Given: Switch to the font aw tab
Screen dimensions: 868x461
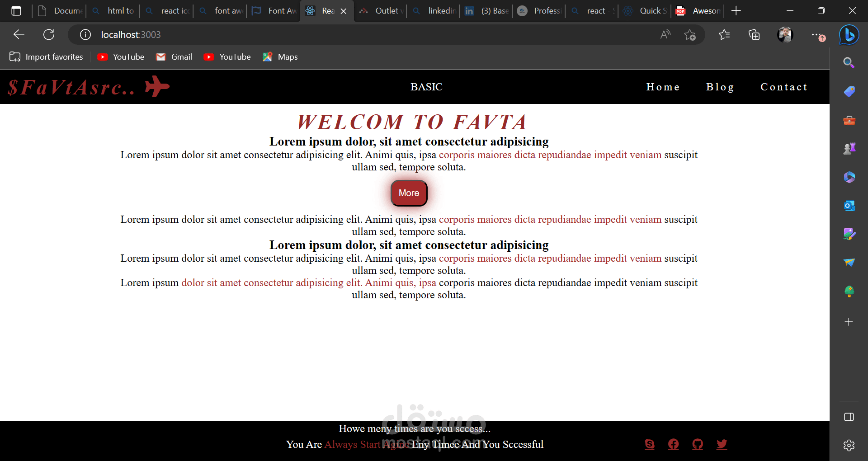Looking at the screenshot, I should tap(221, 11).
